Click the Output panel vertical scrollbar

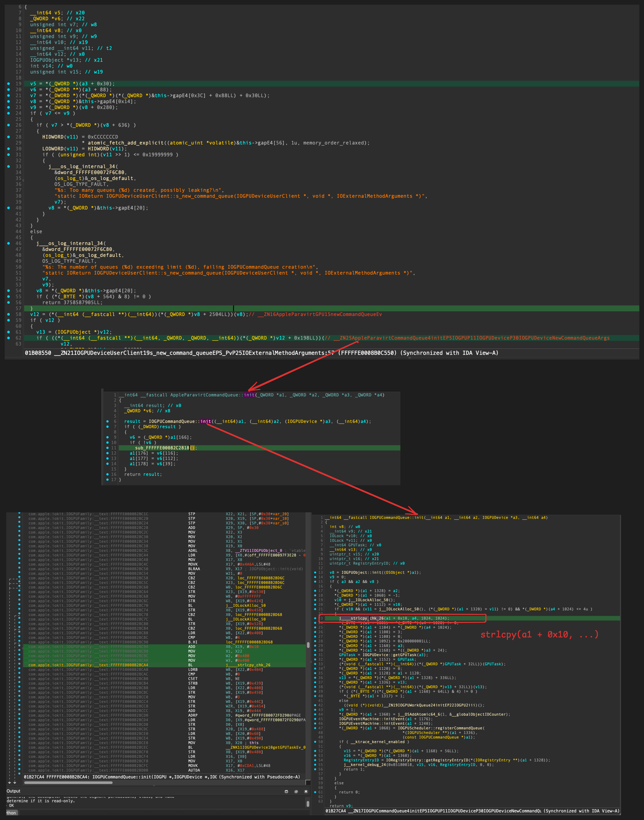[x=308, y=804]
